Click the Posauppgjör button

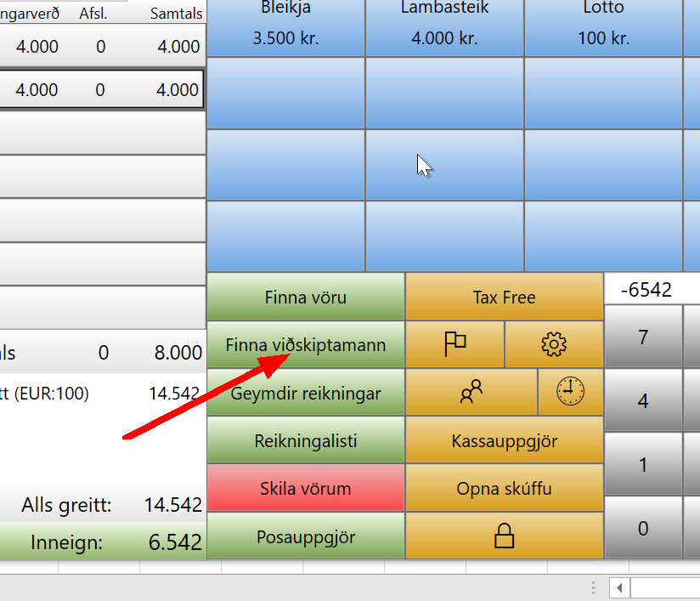point(306,536)
